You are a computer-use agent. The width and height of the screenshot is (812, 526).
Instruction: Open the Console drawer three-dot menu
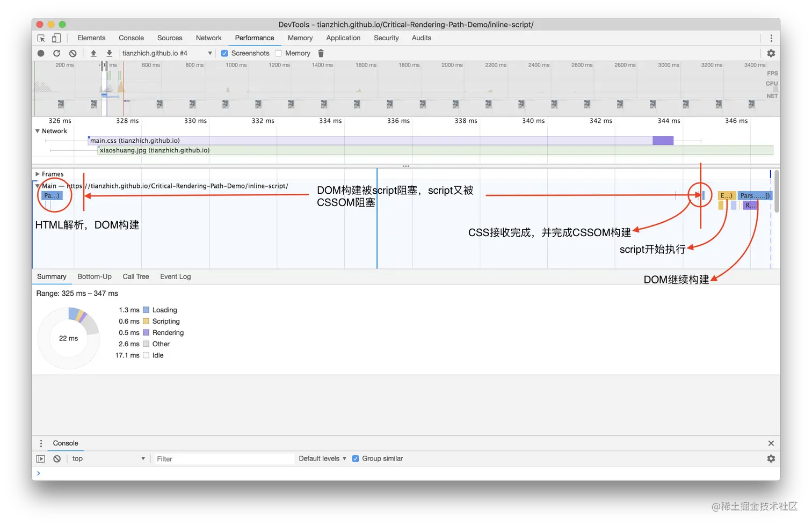click(x=41, y=443)
